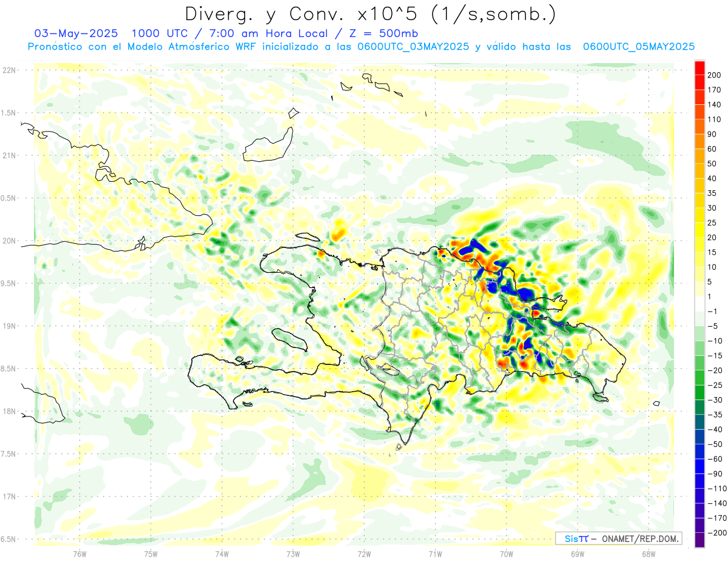Click the '-200' colorbar label
The width and height of the screenshot is (728, 562).
coord(718,533)
